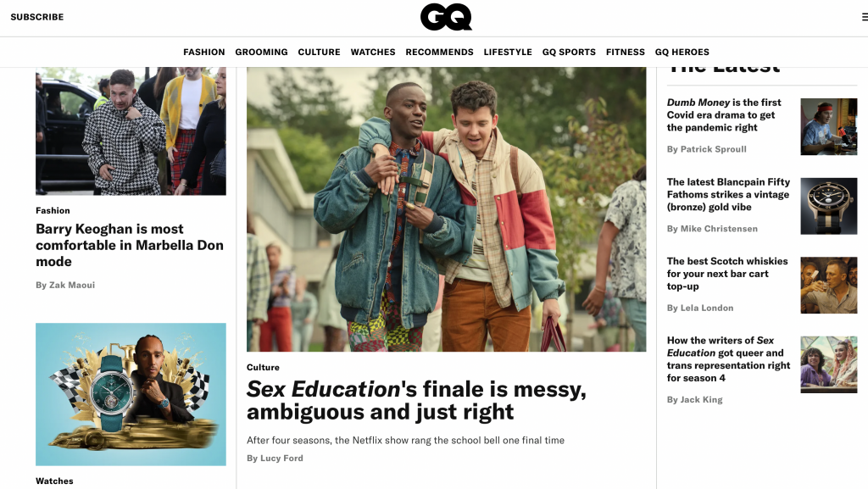Image resolution: width=868 pixels, height=489 pixels.
Task: Click the GQ logo
Action: (x=446, y=17)
